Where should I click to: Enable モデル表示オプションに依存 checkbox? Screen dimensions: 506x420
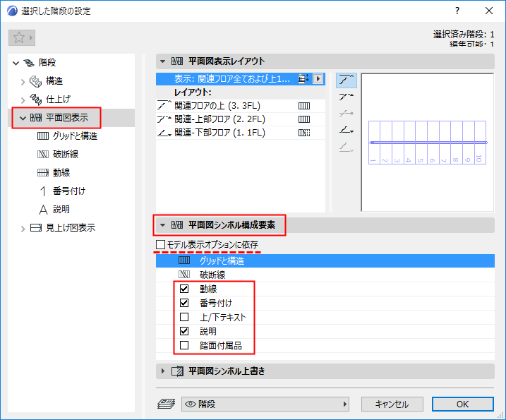(x=160, y=244)
